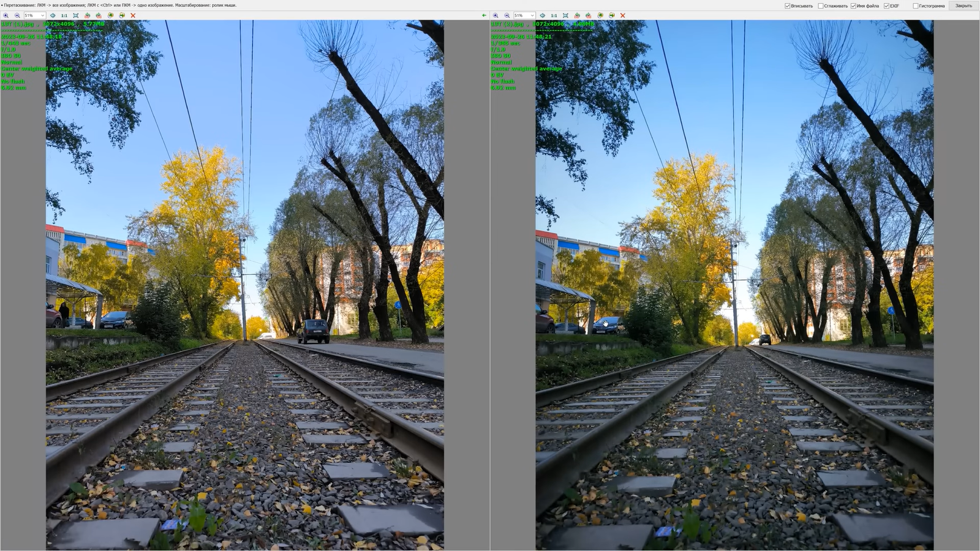Enable the Сглаживать checkbox
Screen dimensions: 980x551
tap(821, 6)
